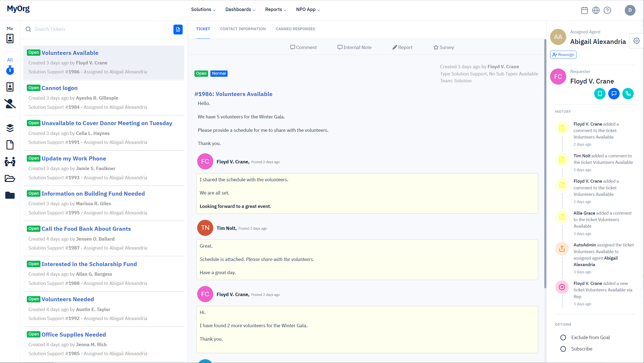Expand the Reports menu
The height and width of the screenshot is (363, 644).
click(276, 10)
